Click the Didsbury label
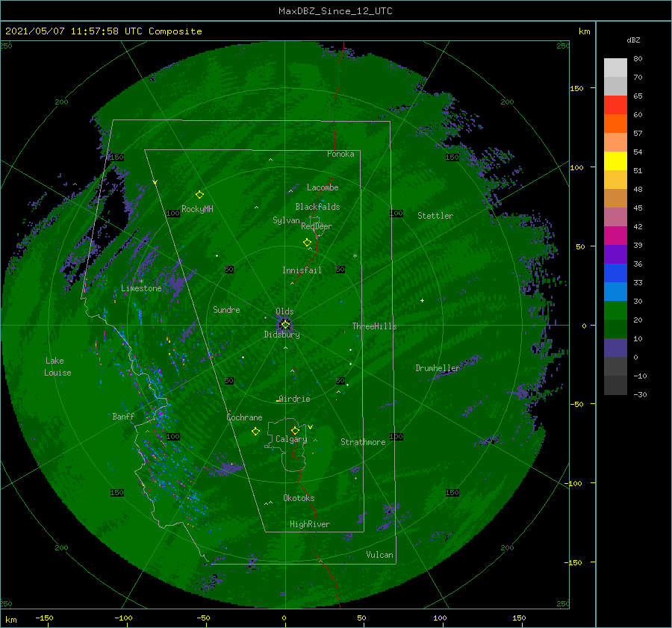This screenshot has height=628, width=672. point(281,335)
